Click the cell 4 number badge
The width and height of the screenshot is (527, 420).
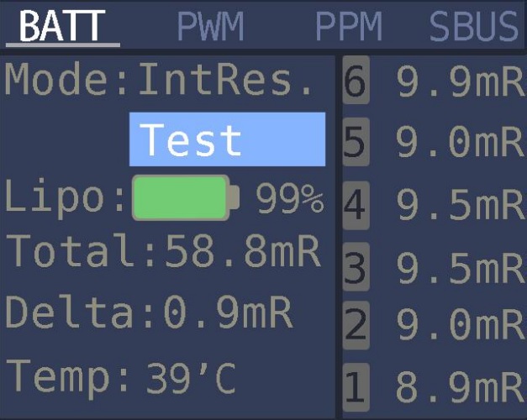[356, 205]
